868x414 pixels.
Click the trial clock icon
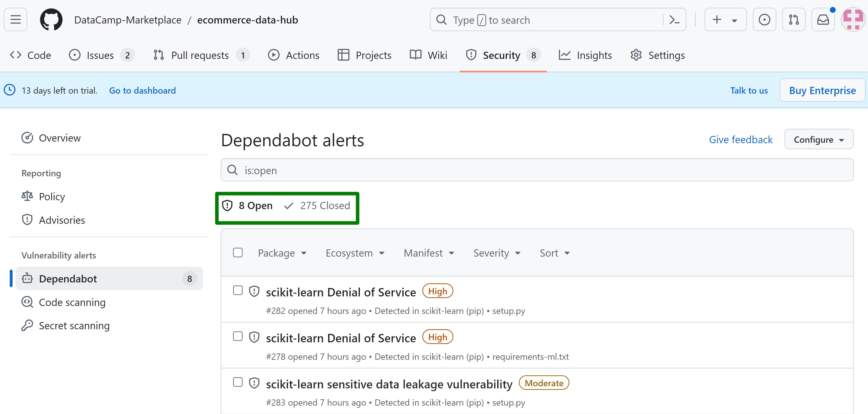[x=10, y=90]
